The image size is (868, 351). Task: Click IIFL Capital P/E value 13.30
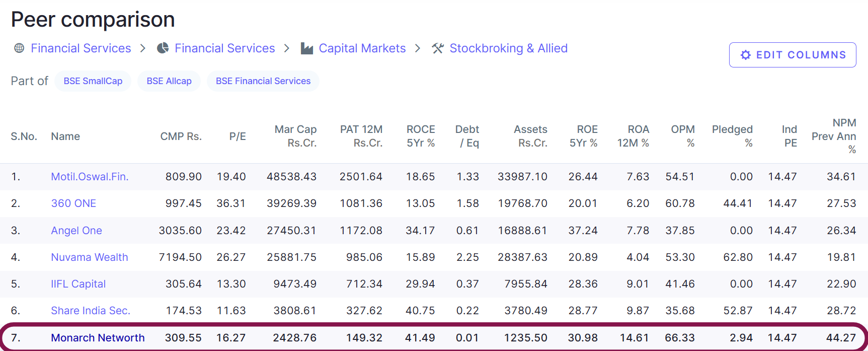tap(231, 284)
